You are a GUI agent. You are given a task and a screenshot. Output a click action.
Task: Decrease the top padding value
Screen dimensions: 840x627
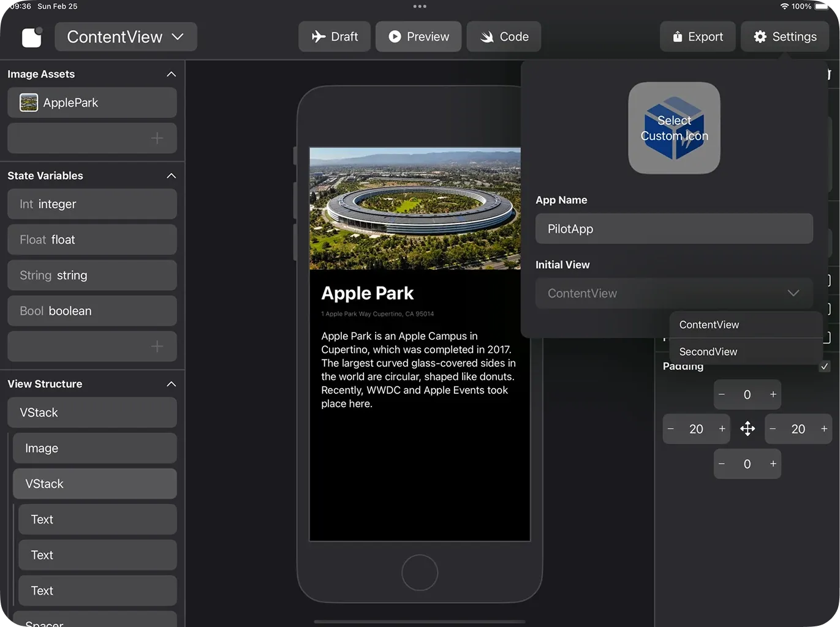pyautogui.click(x=722, y=394)
